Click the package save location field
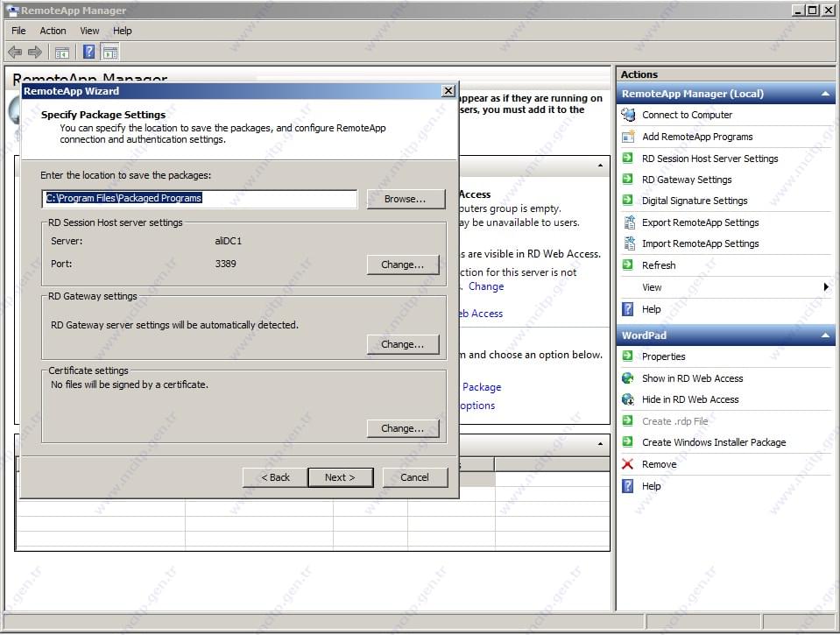The image size is (840, 635). [x=200, y=198]
